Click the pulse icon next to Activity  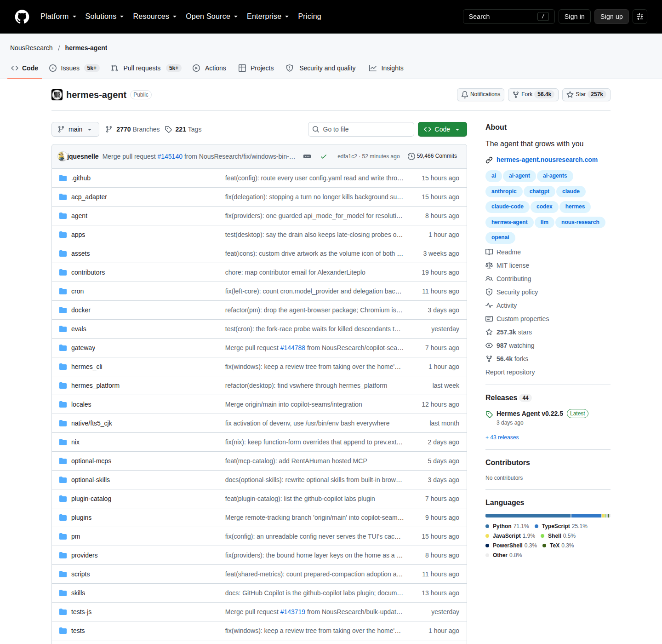click(x=489, y=305)
